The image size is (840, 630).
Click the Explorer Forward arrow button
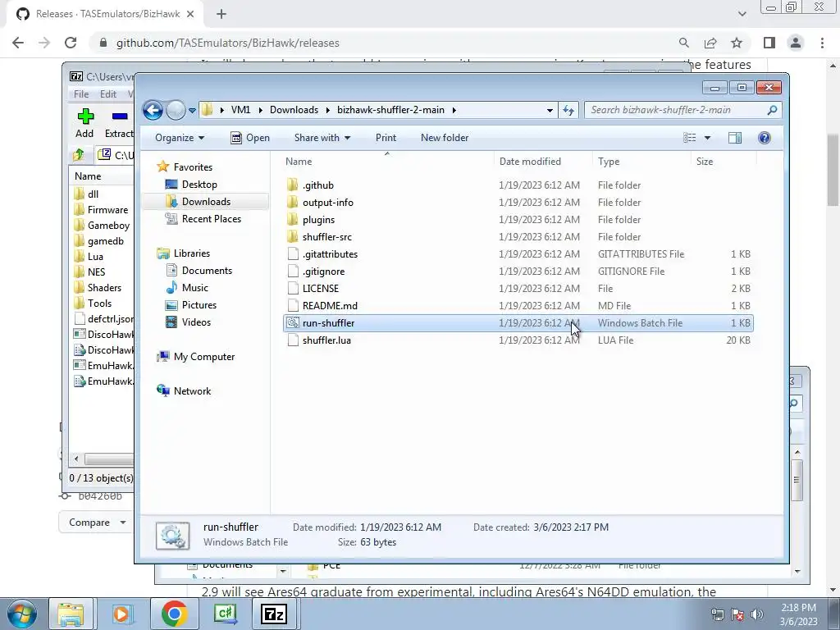pyautogui.click(x=176, y=111)
